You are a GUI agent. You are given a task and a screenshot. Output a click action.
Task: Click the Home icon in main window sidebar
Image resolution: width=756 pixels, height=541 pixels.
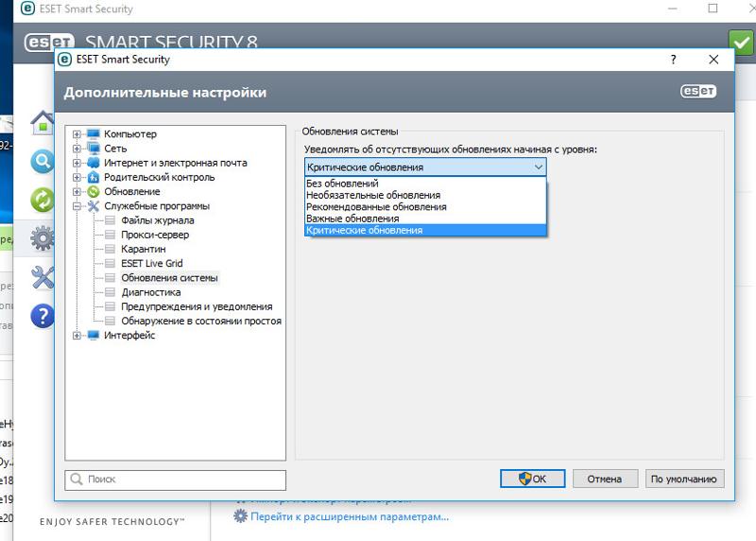(43, 123)
